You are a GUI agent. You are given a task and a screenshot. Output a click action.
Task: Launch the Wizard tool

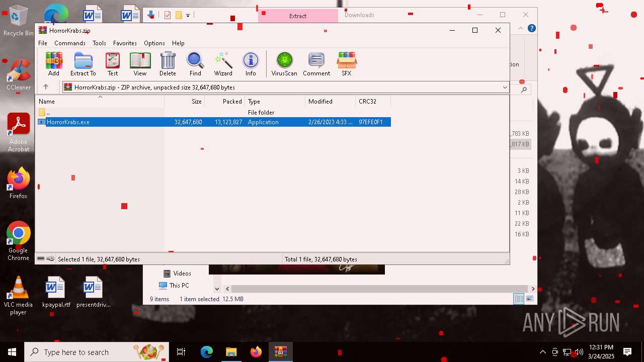(223, 64)
